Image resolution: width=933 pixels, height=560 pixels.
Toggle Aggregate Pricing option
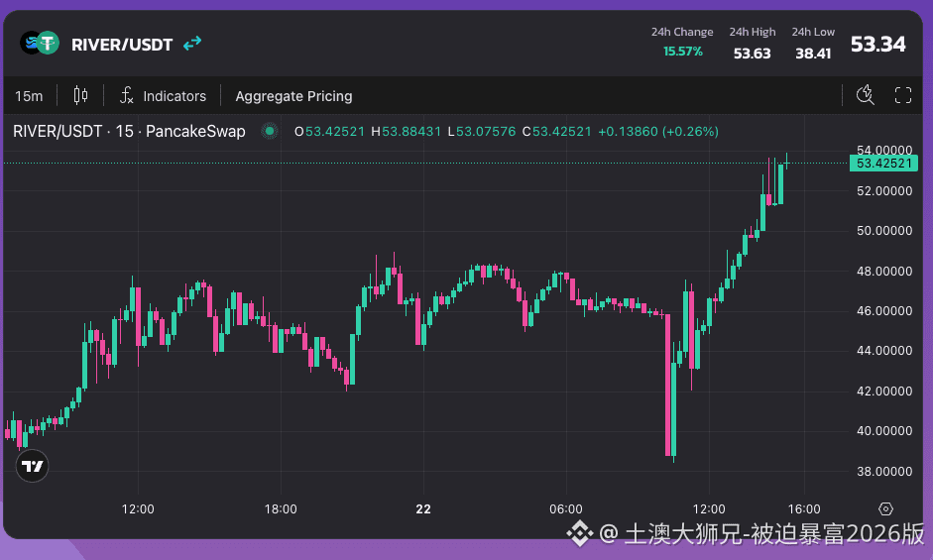[x=293, y=96]
